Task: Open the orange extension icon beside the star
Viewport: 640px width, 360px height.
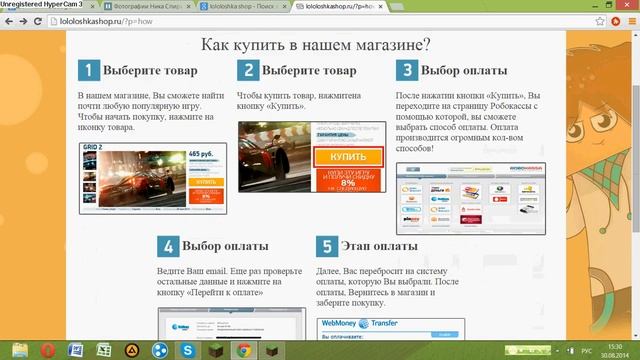Action: 616,21
